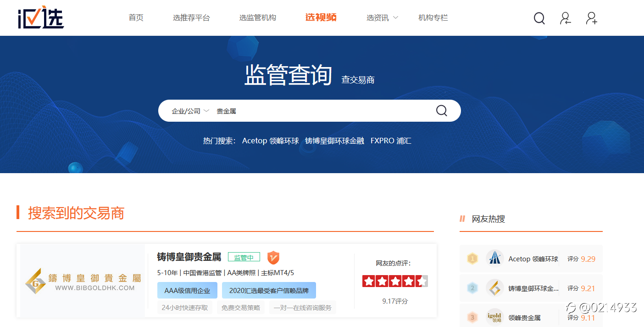The image size is (644, 327).
Task: Click the Acetop 领峰环球 round logo
Action: tap(495, 259)
